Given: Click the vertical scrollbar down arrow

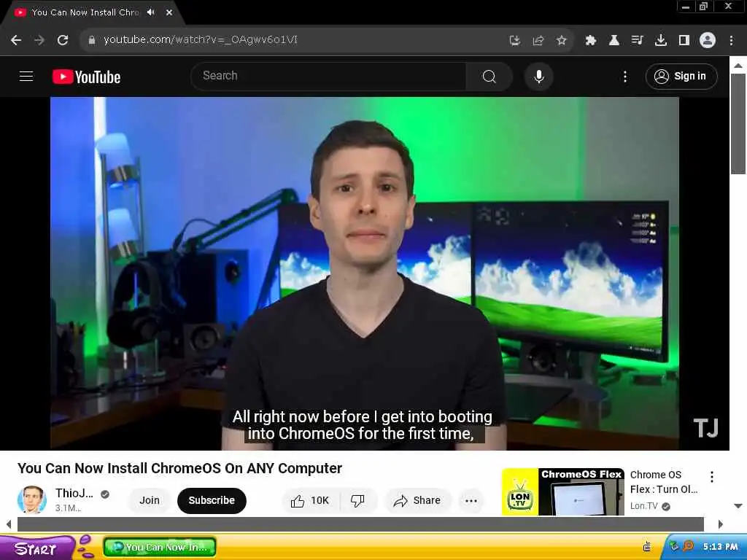Looking at the screenshot, I should pyautogui.click(x=738, y=506).
